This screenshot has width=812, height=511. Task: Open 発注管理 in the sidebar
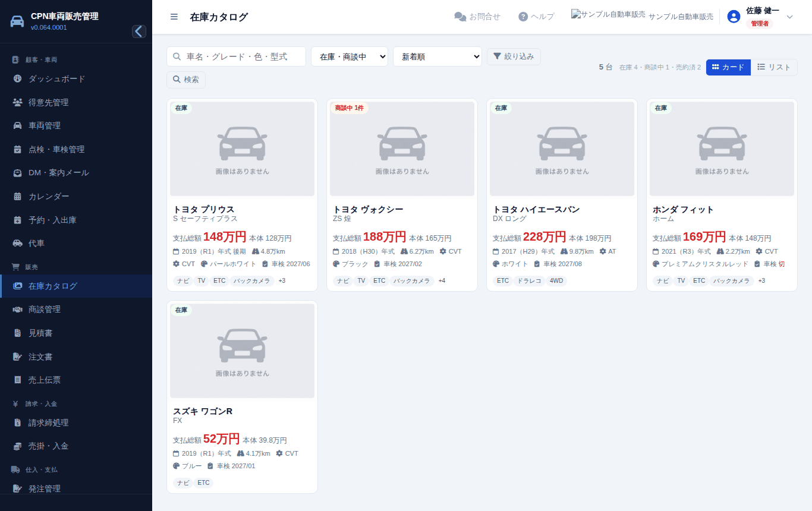76,488
